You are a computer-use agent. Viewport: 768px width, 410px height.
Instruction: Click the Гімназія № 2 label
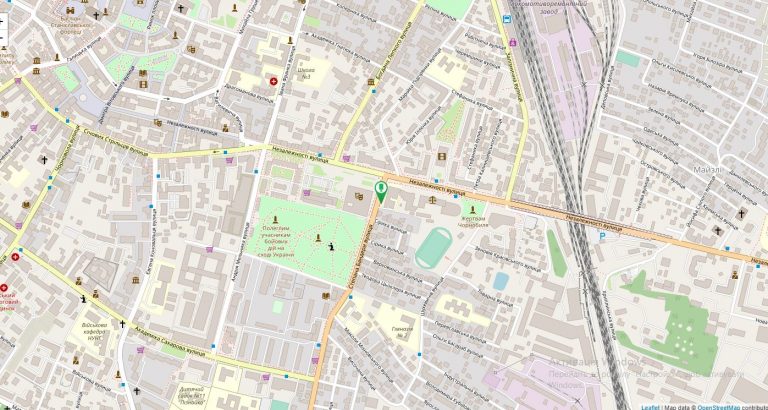(403, 331)
